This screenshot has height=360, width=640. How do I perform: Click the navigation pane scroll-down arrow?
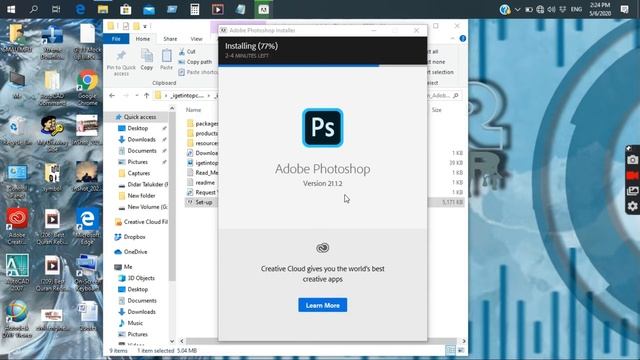[172, 341]
